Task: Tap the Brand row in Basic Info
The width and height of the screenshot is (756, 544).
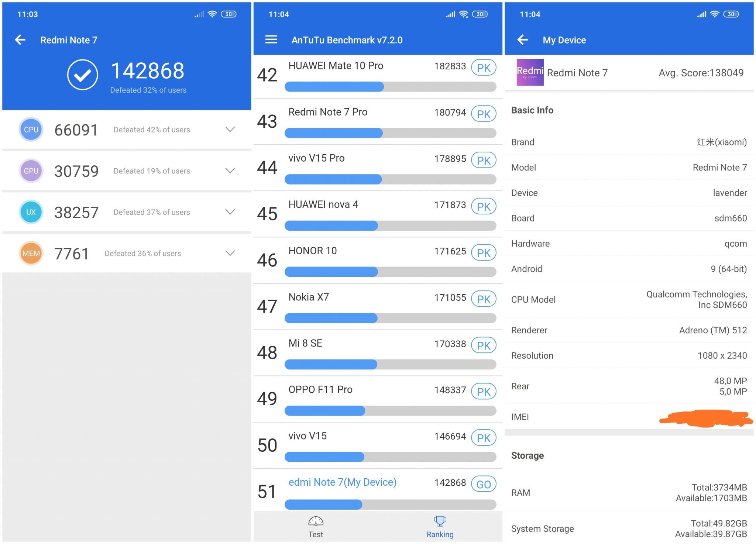Action: [x=629, y=142]
